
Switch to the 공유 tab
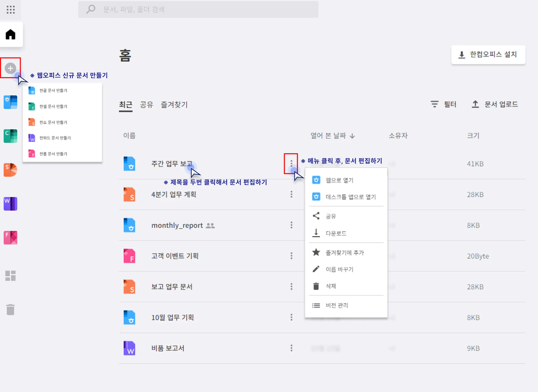(x=146, y=105)
